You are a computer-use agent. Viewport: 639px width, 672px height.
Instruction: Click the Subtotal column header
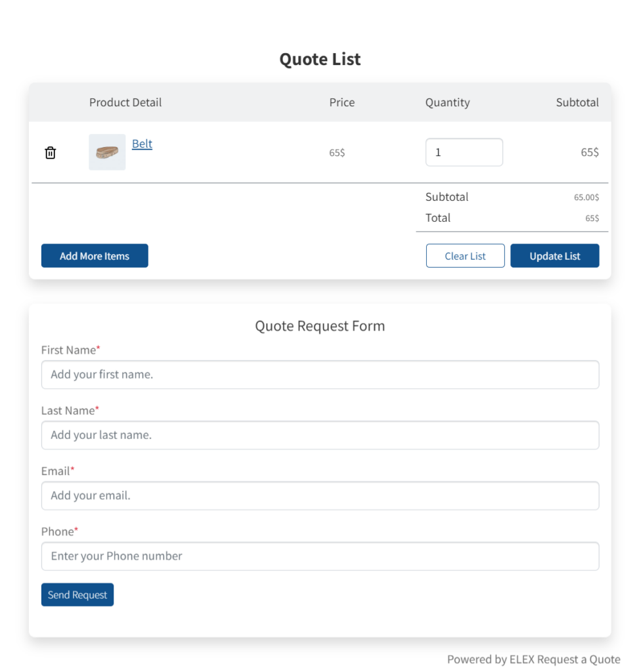click(x=577, y=102)
